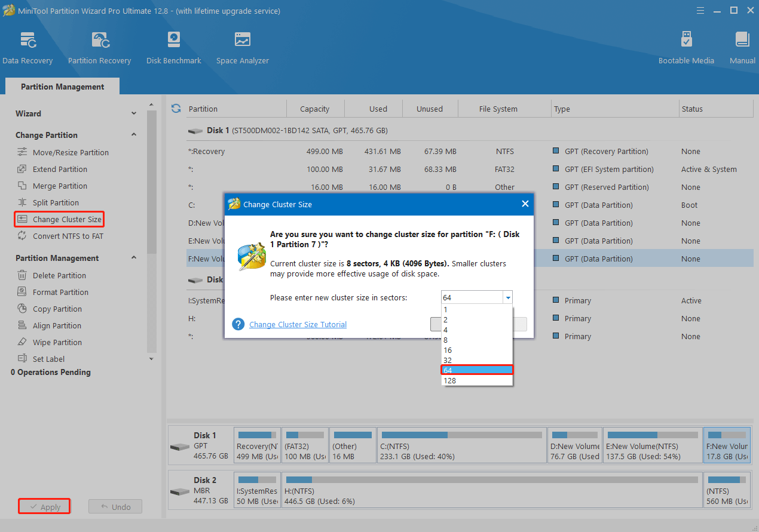This screenshot has width=759, height=532.
Task: Launch Partition Recovery tool
Action: point(99,48)
